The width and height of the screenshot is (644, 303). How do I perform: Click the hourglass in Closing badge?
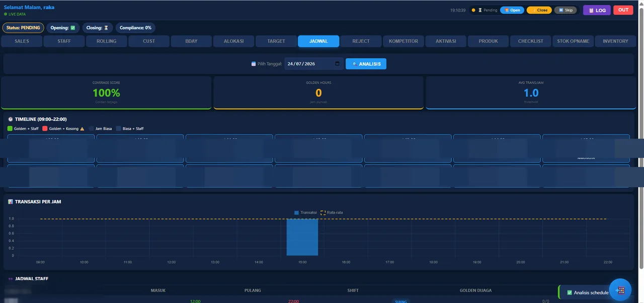(x=106, y=28)
